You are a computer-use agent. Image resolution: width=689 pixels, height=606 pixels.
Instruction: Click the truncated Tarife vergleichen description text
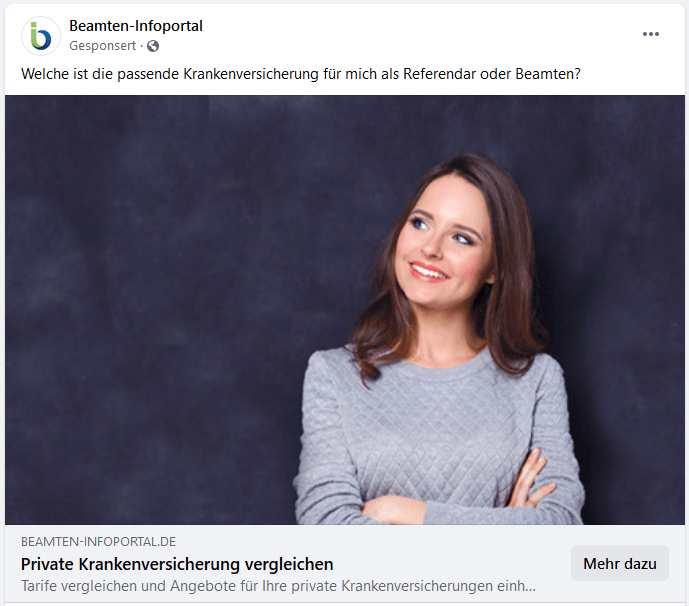coord(278,586)
